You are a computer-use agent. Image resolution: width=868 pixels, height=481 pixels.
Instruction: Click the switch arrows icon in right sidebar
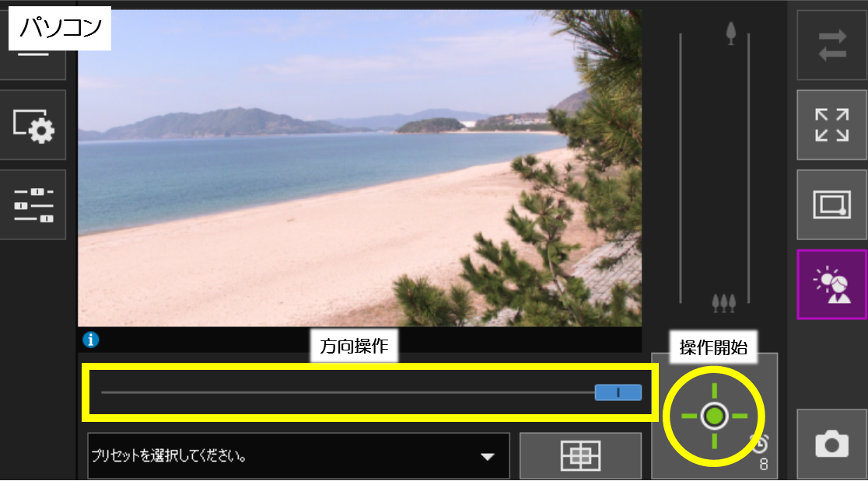pyautogui.click(x=831, y=45)
